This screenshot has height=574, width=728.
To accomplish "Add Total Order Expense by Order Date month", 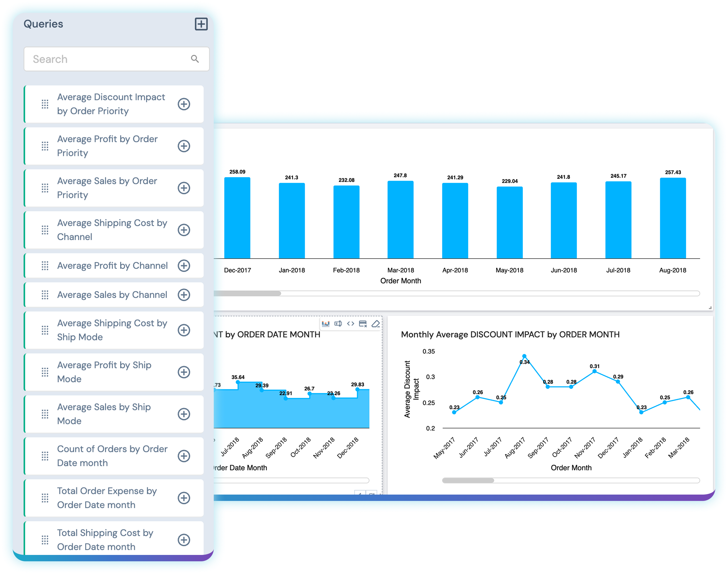I will (x=184, y=498).
